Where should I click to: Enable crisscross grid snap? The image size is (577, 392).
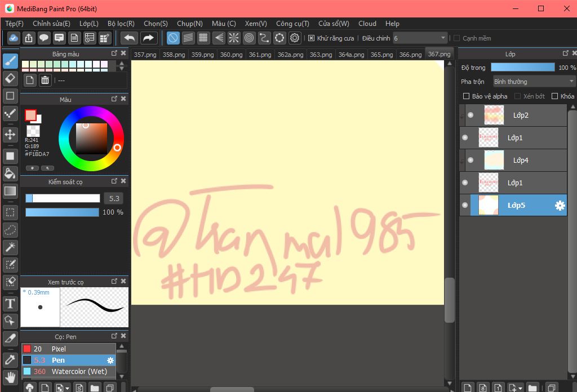[x=203, y=38]
